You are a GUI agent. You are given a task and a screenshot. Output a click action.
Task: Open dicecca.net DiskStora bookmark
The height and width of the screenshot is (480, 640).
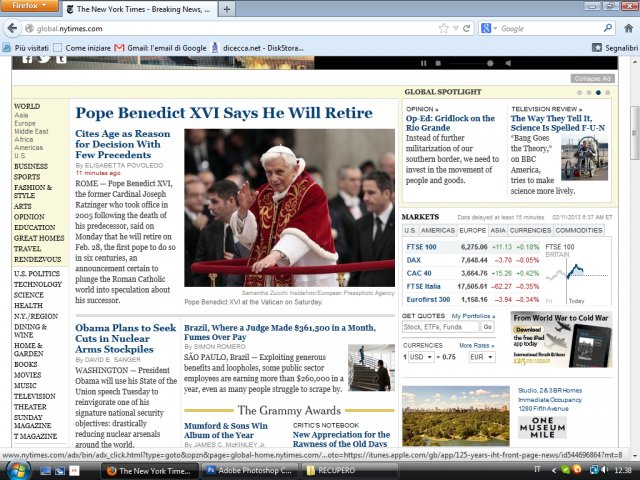tap(257, 48)
